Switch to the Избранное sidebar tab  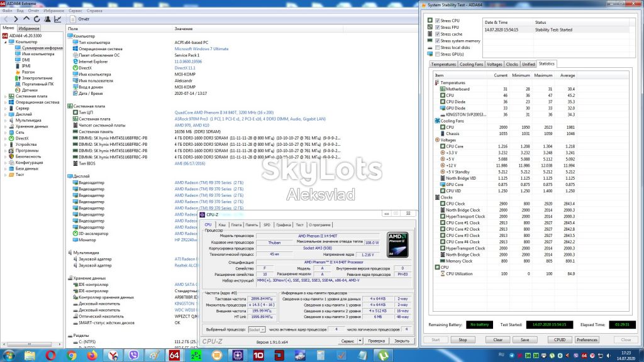tap(29, 28)
